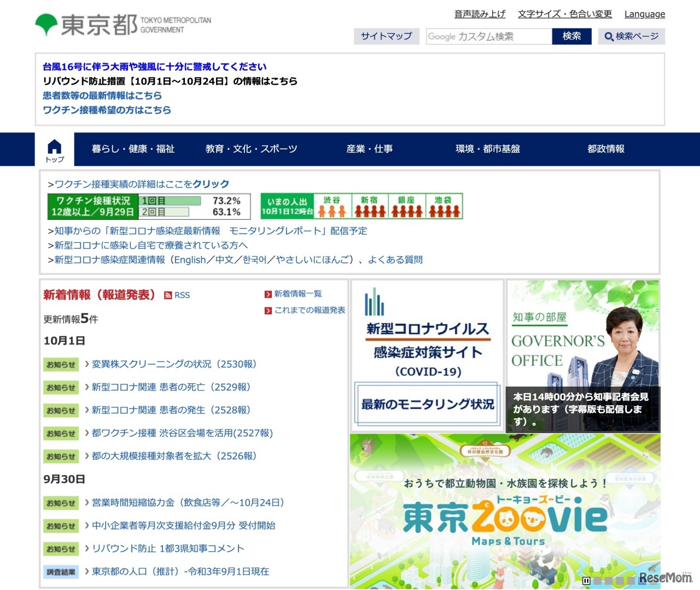
Task: Click the 最新のモニタリング状況 button
Action: (427, 405)
